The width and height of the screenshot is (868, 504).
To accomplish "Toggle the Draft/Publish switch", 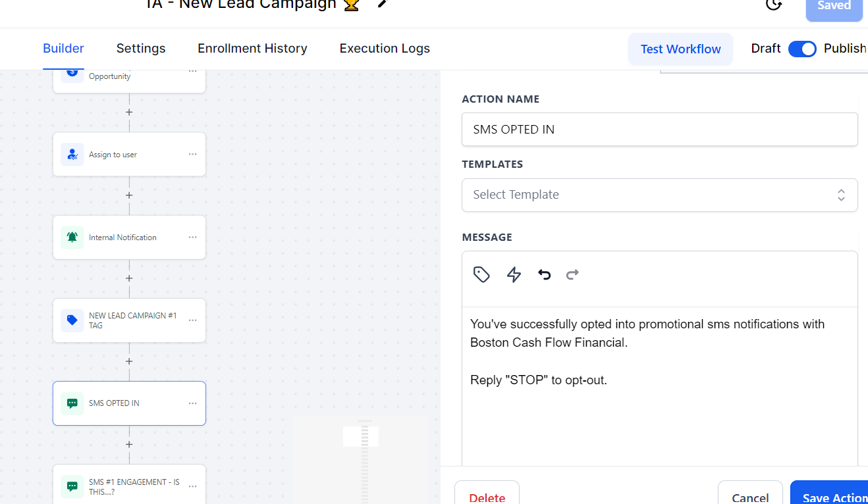I will tap(802, 49).
